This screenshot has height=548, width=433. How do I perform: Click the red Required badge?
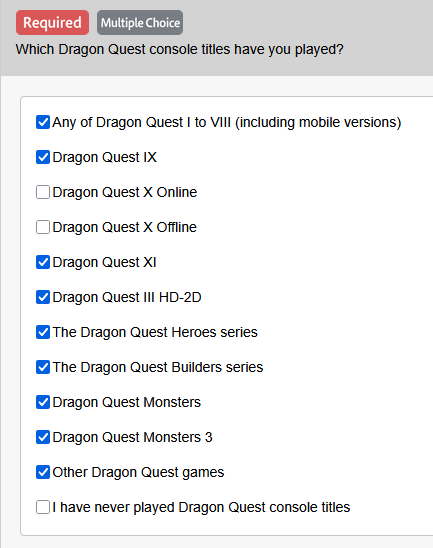(x=52, y=23)
